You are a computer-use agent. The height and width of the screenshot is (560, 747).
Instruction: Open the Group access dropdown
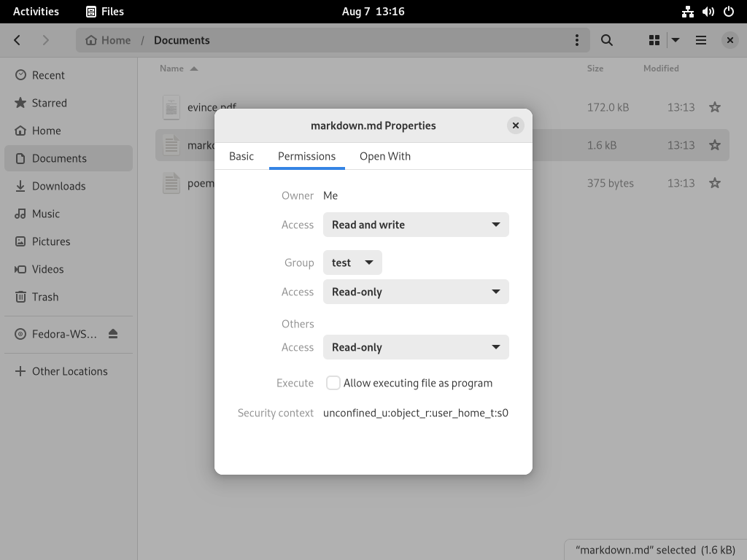[416, 292]
